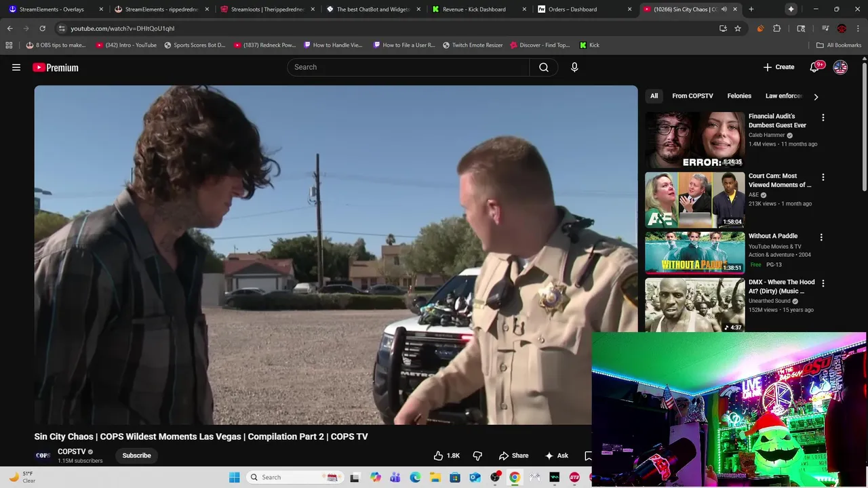Reload the page with refresh icon
Image resolution: width=868 pixels, height=488 pixels.
pos(42,28)
